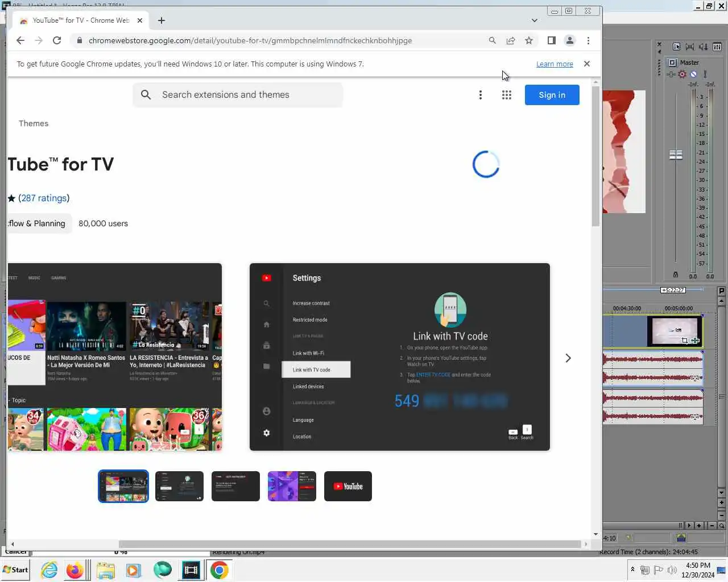This screenshot has width=728, height=582.
Task: Open Master automation settings gear in Vegas
Action: (682, 74)
